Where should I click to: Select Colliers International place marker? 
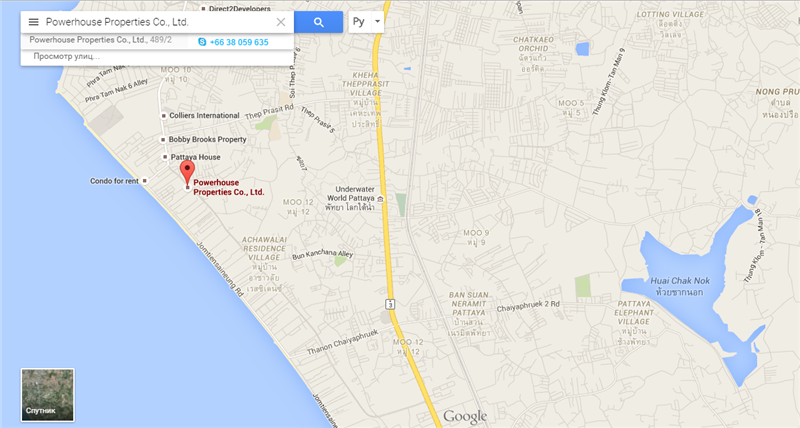pyautogui.click(x=163, y=116)
